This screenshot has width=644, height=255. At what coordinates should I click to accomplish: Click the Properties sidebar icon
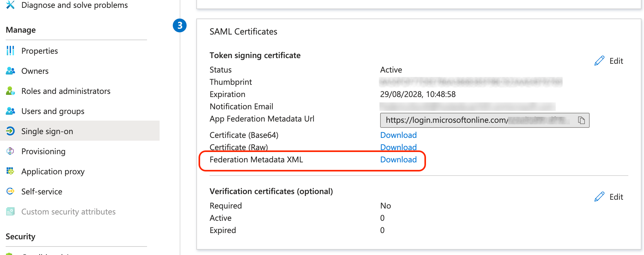click(x=10, y=51)
